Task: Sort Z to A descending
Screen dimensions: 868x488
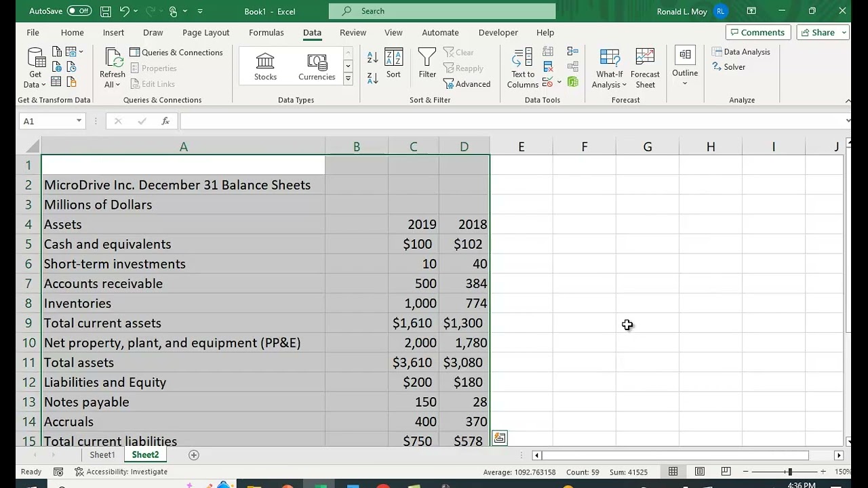Action: 372,78
